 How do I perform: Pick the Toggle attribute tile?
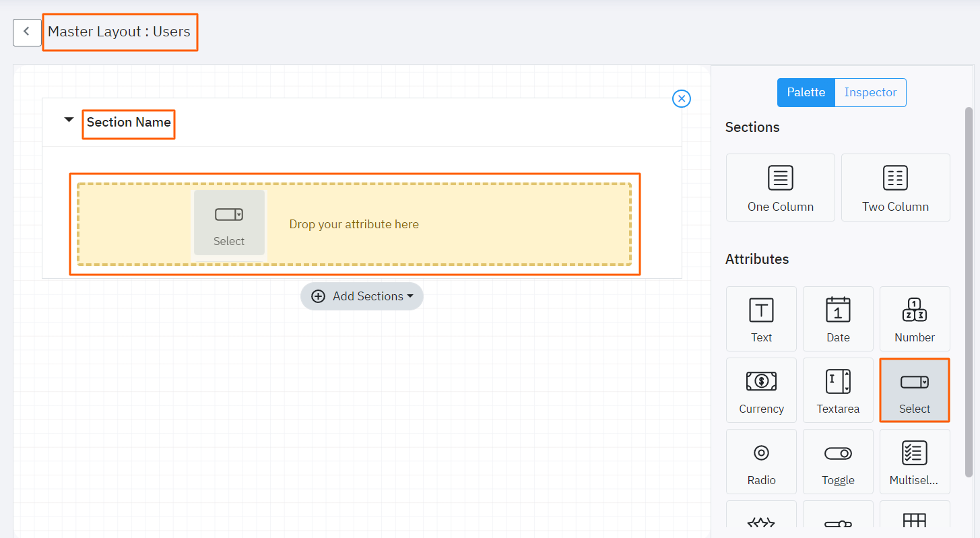pyautogui.click(x=838, y=461)
